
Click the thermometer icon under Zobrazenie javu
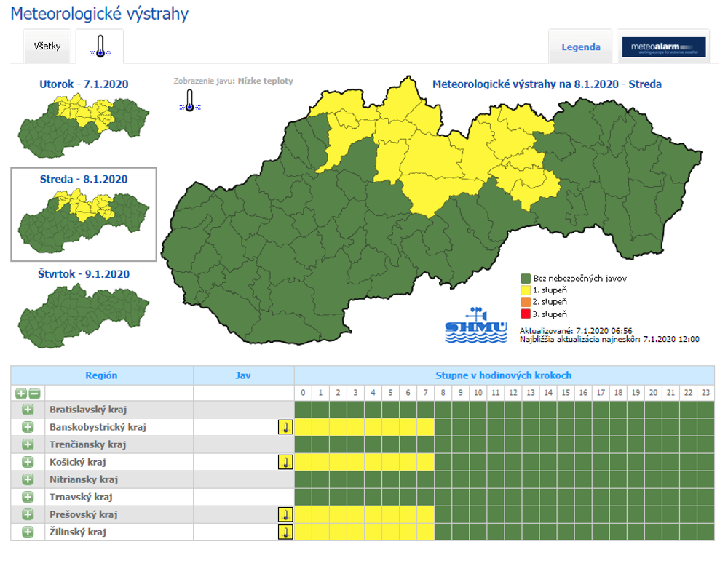(x=189, y=100)
